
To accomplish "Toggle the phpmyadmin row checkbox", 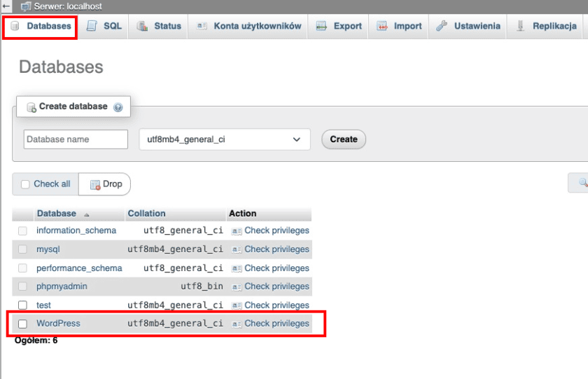I will [22, 287].
